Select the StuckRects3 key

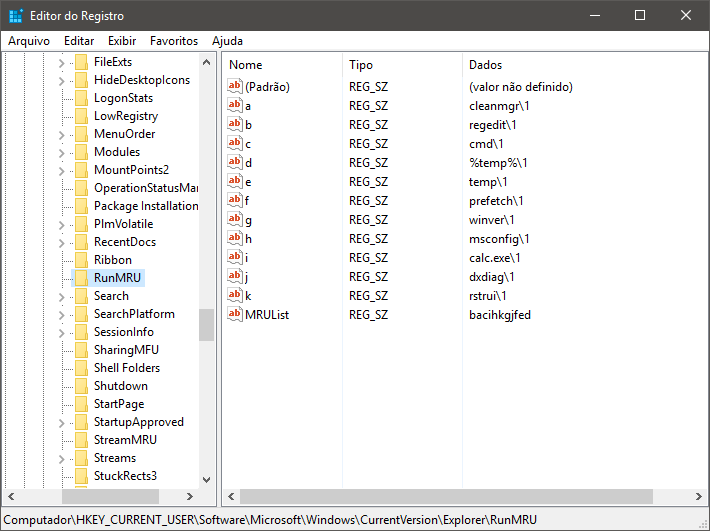125,476
